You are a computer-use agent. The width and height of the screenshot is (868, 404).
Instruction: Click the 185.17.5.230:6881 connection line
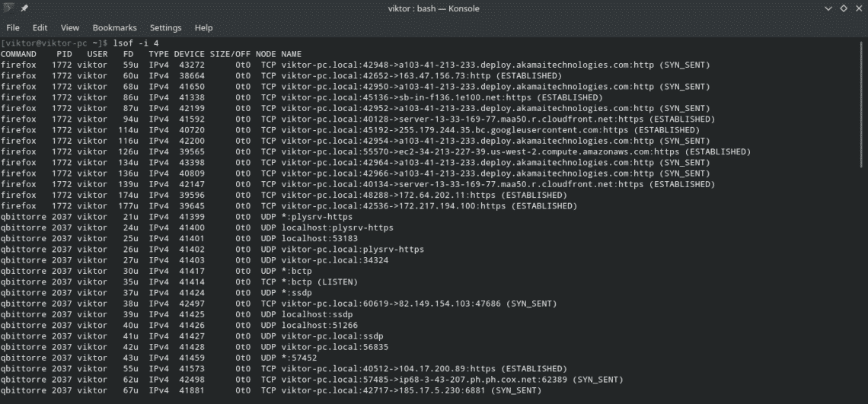411,390
